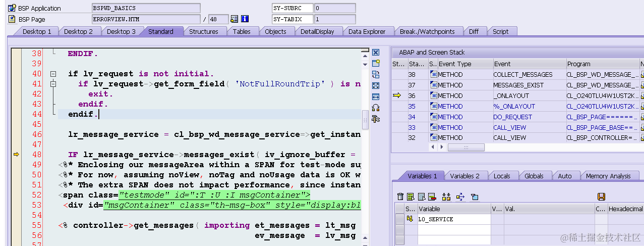Click the code editor scroll down arrow
This screenshot has width=644, height=246.
click(366, 64)
